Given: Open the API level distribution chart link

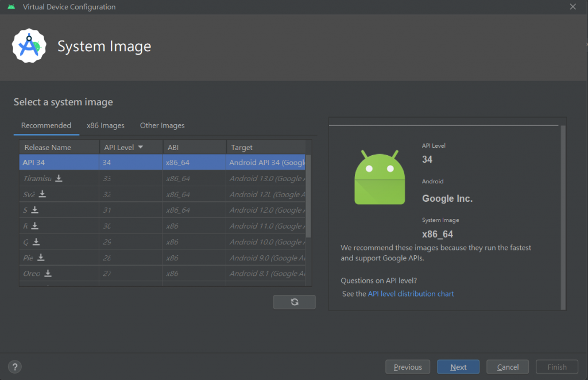Looking at the screenshot, I should click(411, 294).
